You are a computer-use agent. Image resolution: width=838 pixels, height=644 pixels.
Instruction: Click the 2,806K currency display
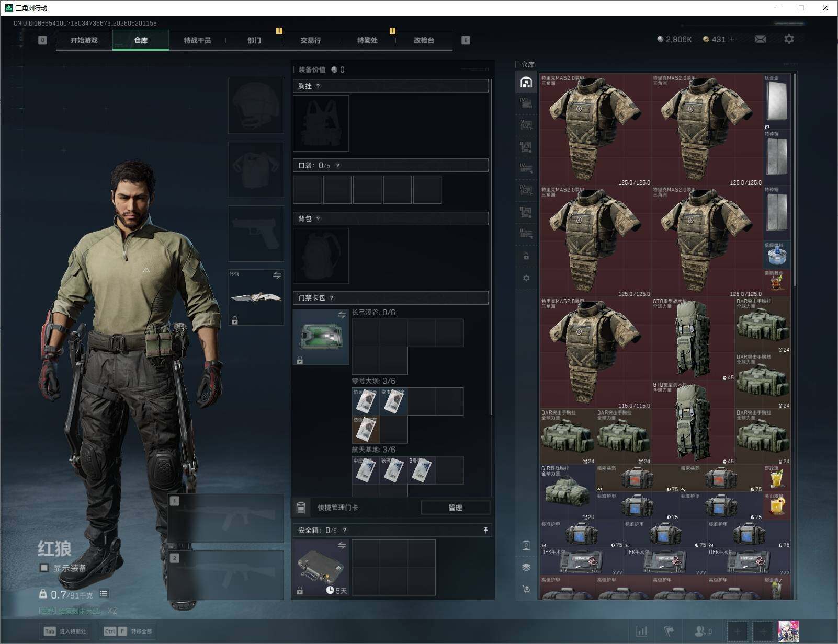pyautogui.click(x=674, y=39)
